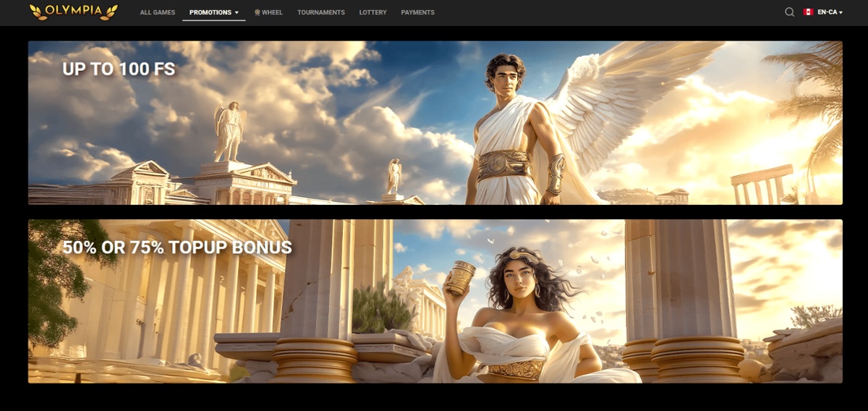This screenshot has height=411, width=868.
Task: Go to Lottery page
Action: [x=373, y=12]
